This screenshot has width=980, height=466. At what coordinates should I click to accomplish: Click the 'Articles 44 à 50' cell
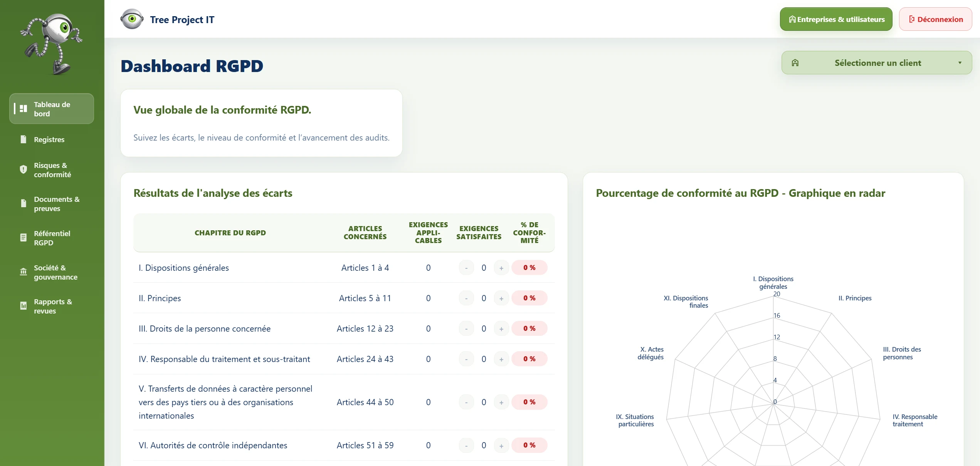(365, 402)
